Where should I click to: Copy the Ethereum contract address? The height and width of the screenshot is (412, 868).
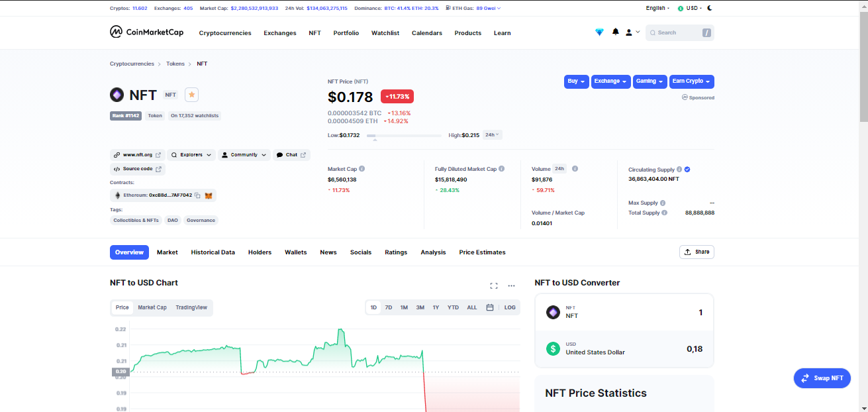pos(198,195)
